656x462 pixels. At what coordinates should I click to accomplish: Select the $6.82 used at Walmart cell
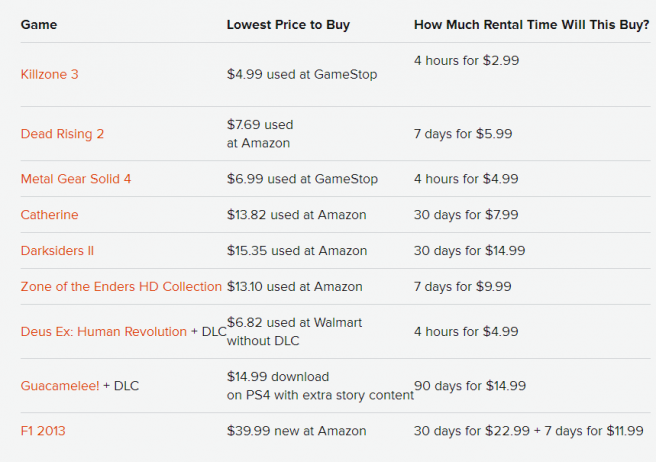click(x=294, y=332)
